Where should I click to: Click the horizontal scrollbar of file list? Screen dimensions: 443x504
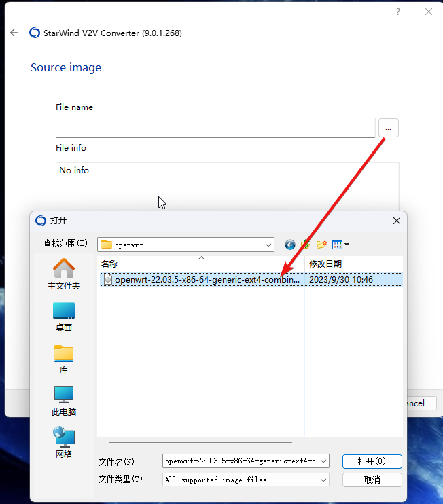[x=200, y=442]
